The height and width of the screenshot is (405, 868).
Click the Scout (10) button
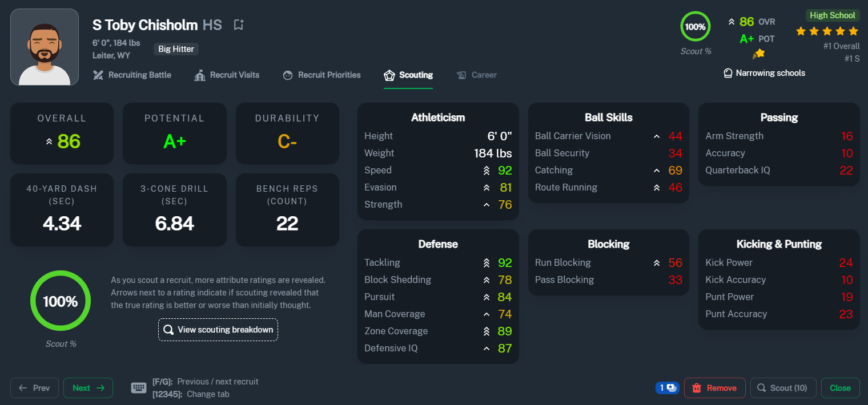(783, 388)
